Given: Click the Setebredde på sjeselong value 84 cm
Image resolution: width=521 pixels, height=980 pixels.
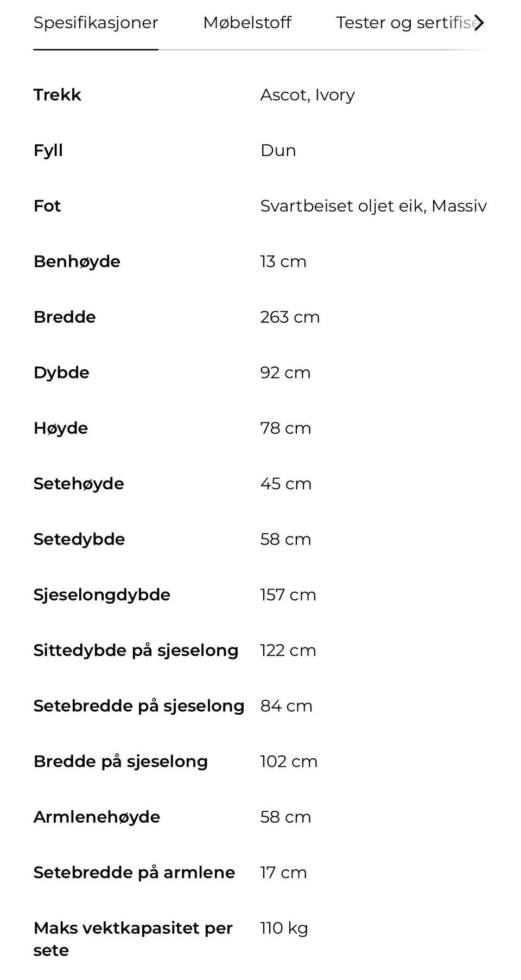Looking at the screenshot, I should tap(286, 706).
